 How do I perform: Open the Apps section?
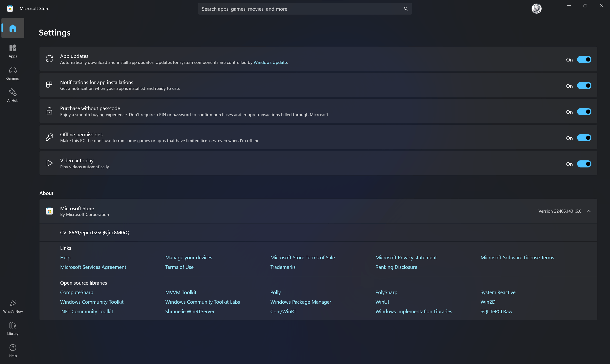[x=13, y=51]
